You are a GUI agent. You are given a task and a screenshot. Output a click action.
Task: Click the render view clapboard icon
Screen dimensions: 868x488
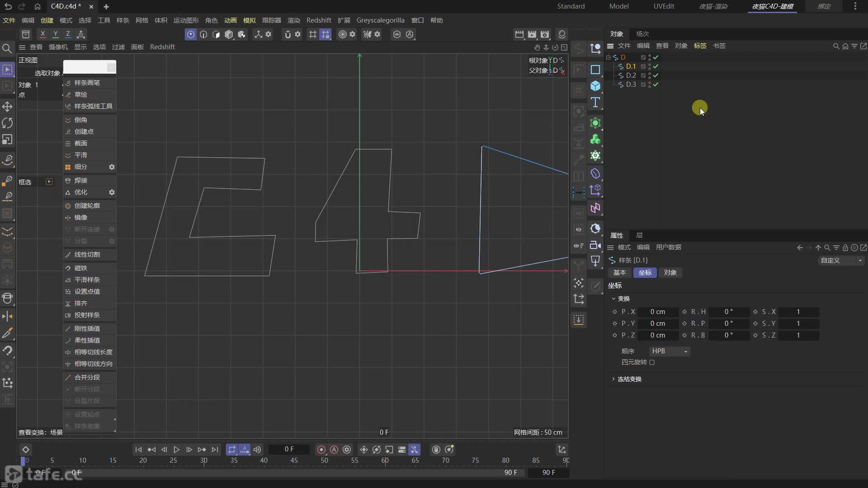519,34
